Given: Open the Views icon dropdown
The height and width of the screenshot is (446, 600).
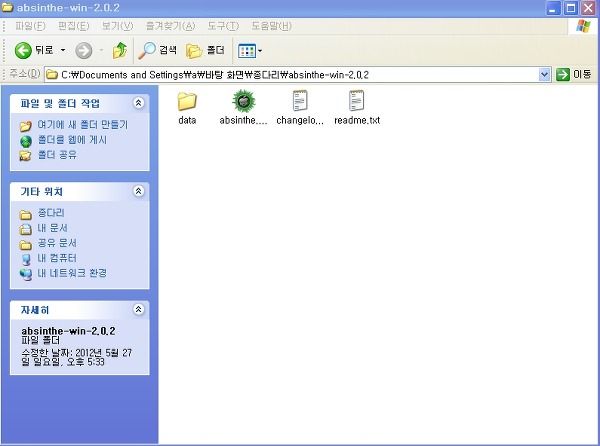Looking at the screenshot, I should tap(249, 50).
